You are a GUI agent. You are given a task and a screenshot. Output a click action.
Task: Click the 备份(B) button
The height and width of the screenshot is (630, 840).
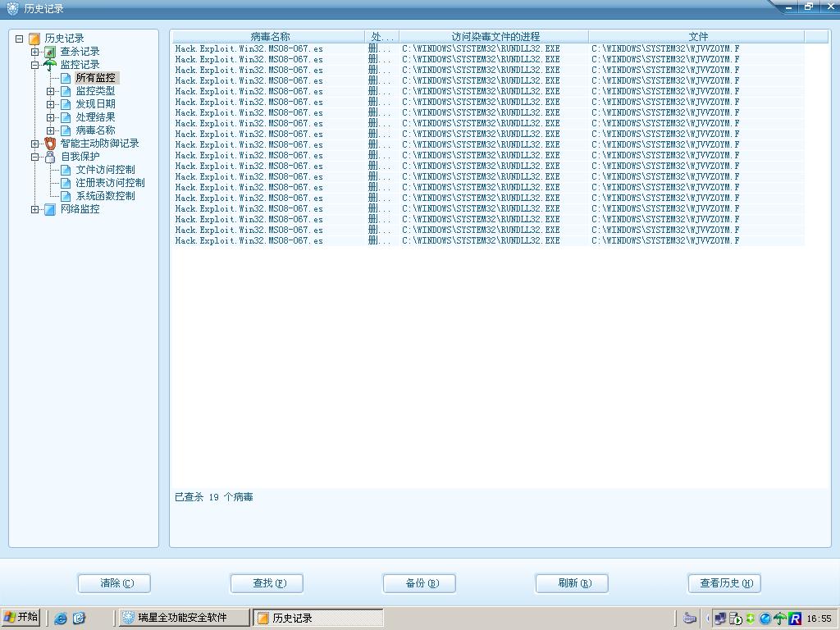click(419, 583)
